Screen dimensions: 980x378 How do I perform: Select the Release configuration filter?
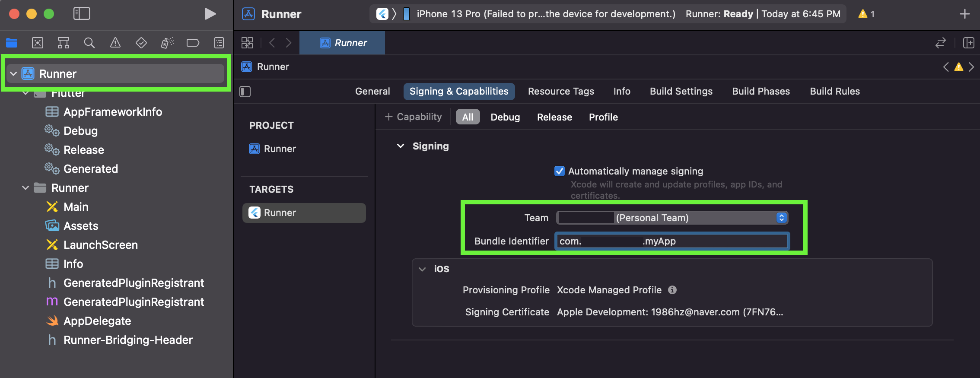[554, 117]
